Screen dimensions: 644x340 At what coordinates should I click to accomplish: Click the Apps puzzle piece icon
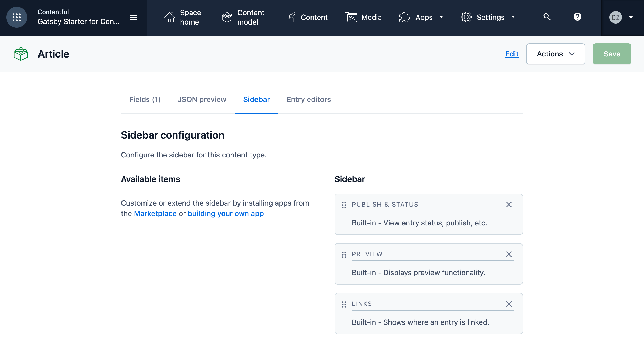404,17
